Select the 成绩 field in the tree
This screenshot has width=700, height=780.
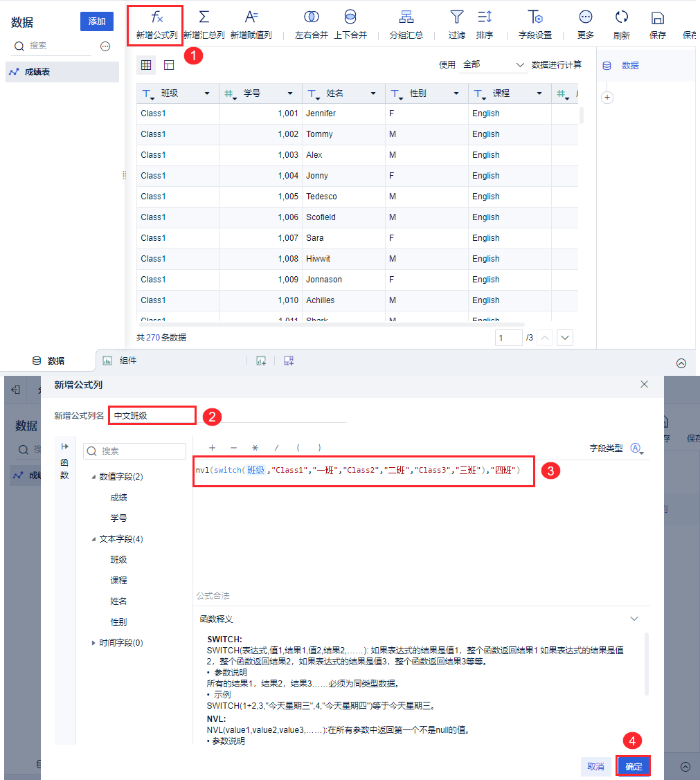pos(118,498)
